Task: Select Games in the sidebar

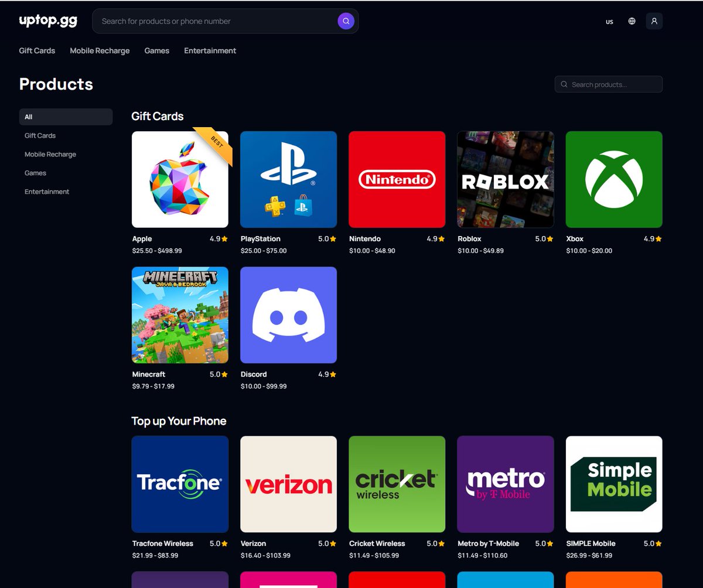Action: click(x=35, y=173)
